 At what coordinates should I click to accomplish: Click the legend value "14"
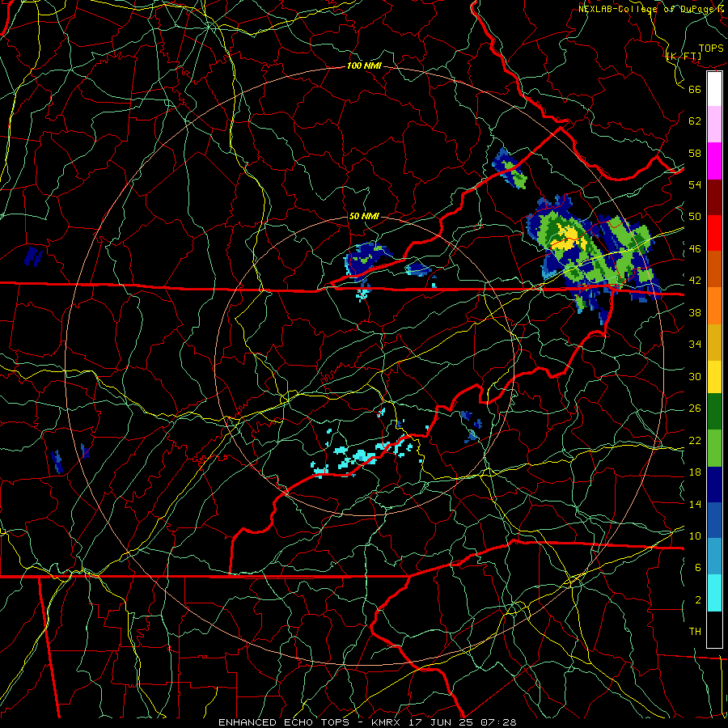(695, 504)
